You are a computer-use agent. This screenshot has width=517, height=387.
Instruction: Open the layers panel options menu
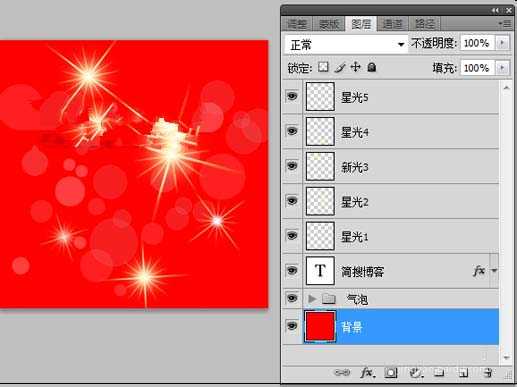(505, 24)
